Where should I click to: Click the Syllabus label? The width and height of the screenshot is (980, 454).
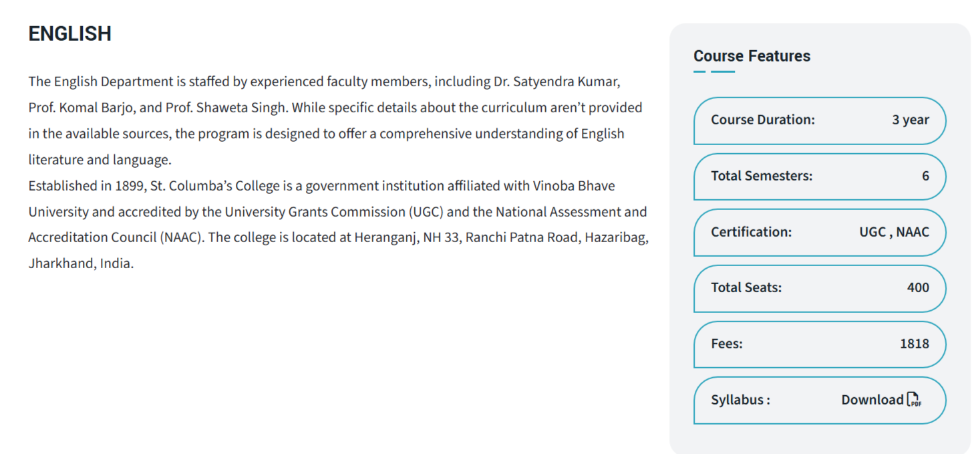(x=740, y=400)
